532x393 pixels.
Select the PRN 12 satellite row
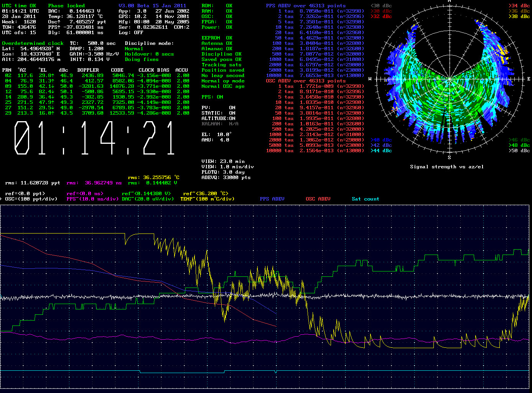click(x=96, y=92)
